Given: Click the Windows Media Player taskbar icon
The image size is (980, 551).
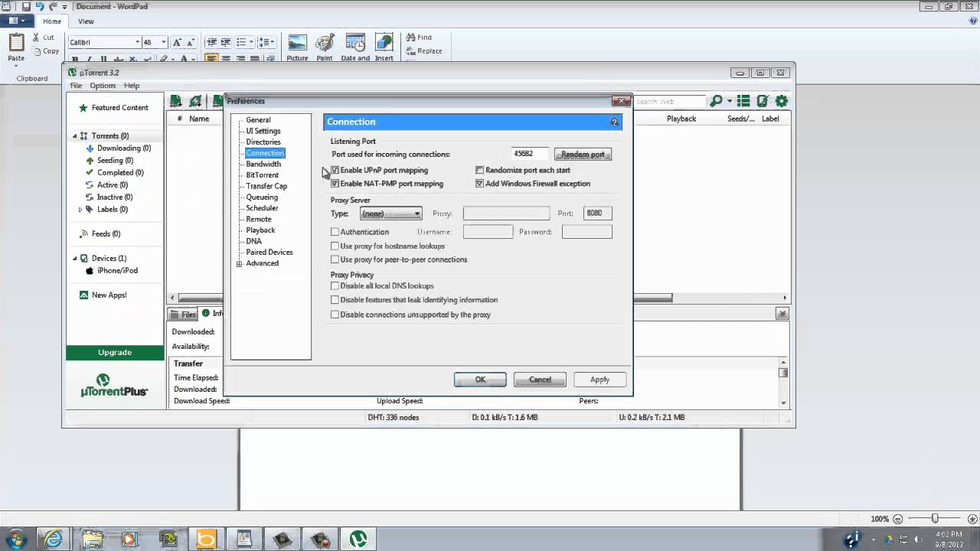Looking at the screenshot, I should 129,539.
